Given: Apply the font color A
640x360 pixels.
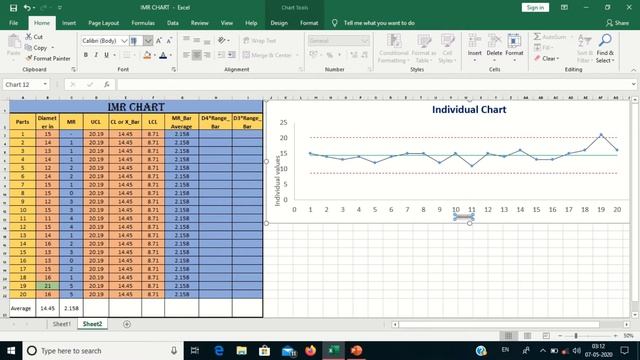Looking at the screenshot, I should coord(163,55).
